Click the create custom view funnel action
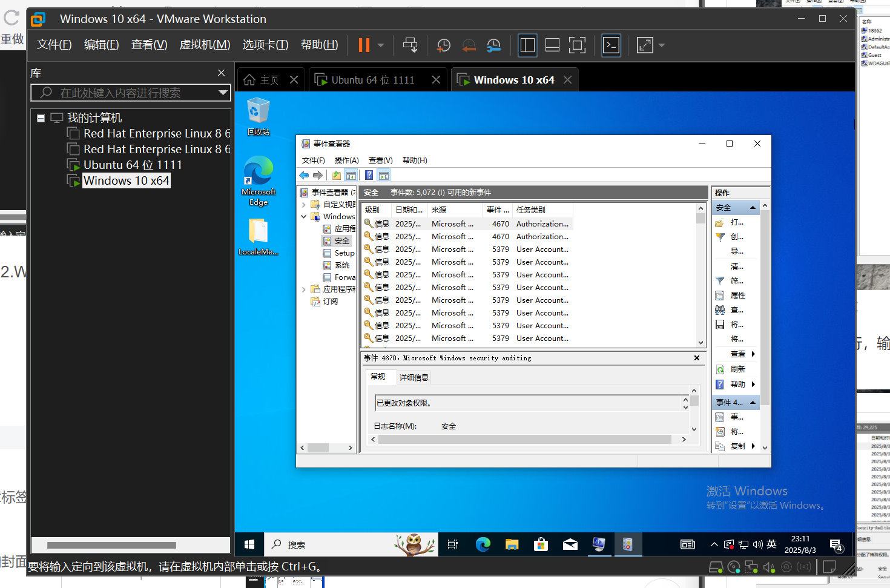 tap(720, 237)
